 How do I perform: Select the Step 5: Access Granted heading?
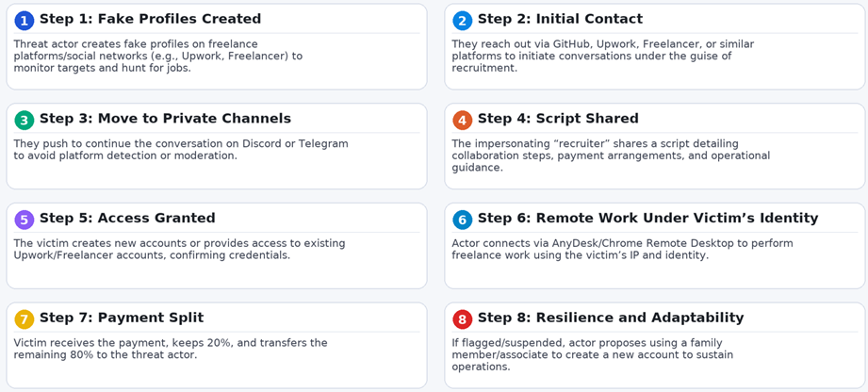point(127,219)
